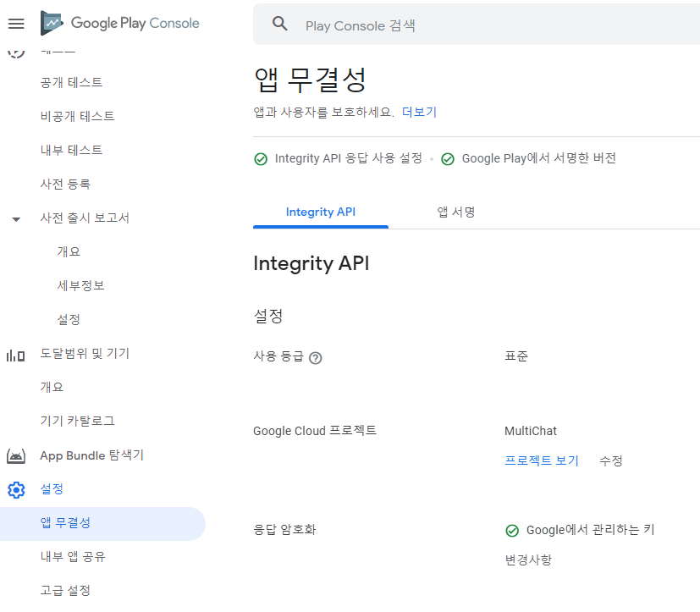Viewport: 700px width, 612px height.
Task: Open 내부 앱 공유 in the sidebar
Action: pyautogui.click(x=73, y=557)
